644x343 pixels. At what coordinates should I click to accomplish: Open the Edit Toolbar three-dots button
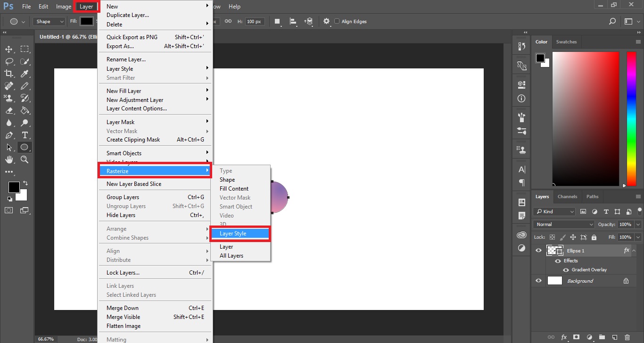[9, 172]
